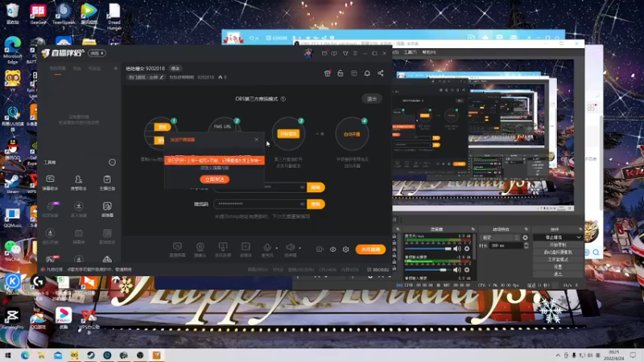Open Windows Start menu

point(8,356)
